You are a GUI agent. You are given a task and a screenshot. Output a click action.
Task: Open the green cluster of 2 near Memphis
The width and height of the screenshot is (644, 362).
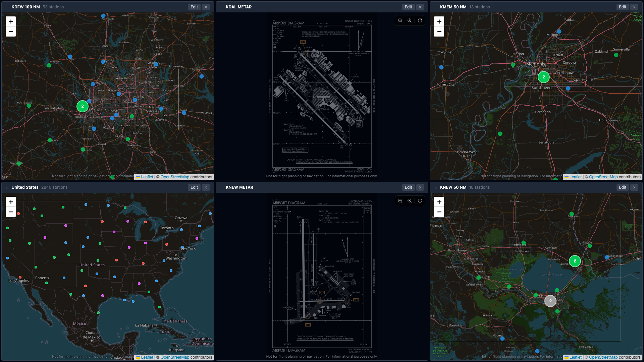pos(544,77)
